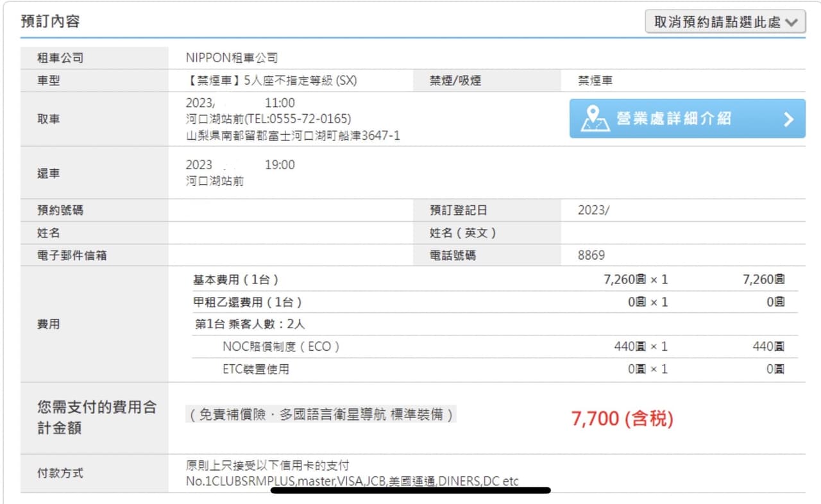
Task: Click the right arrow on 營業處詳細介紹
Action: click(789, 119)
